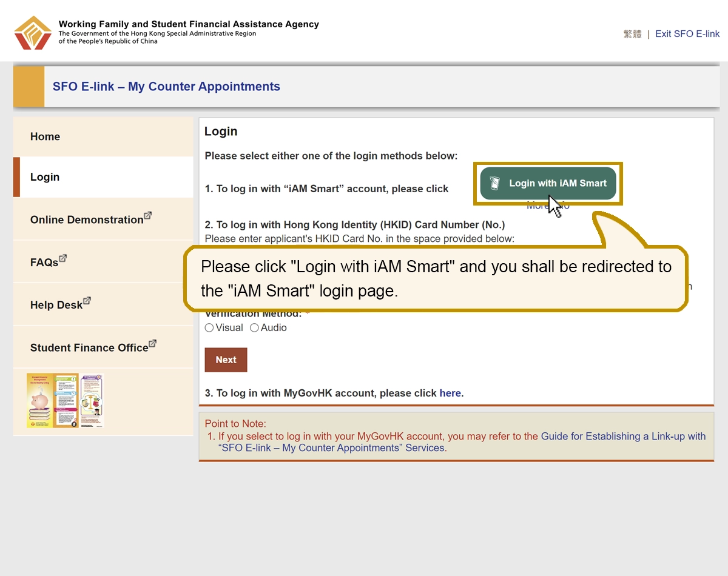Click the external link icon beside FAQs
The height and width of the screenshot is (576, 728).
click(62, 258)
